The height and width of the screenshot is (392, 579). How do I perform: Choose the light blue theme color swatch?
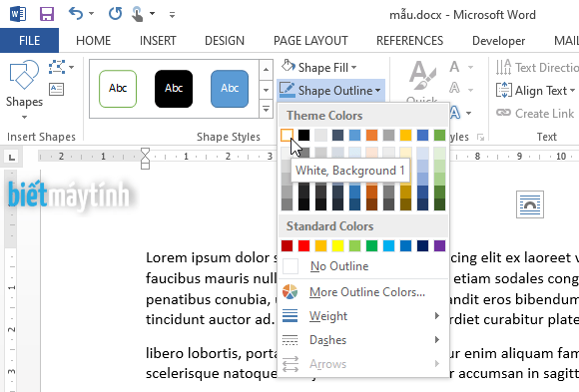point(354,135)
